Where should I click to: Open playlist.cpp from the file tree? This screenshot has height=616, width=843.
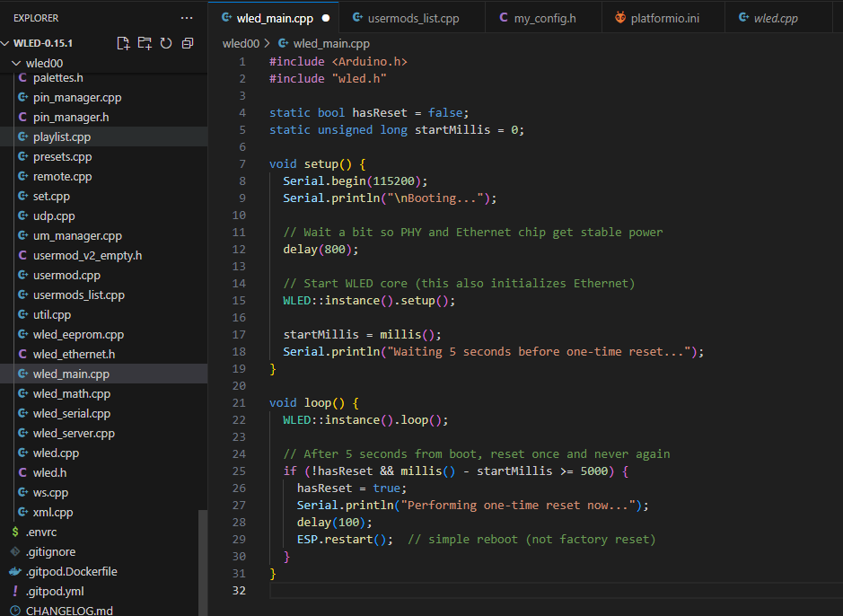(61, 136)
